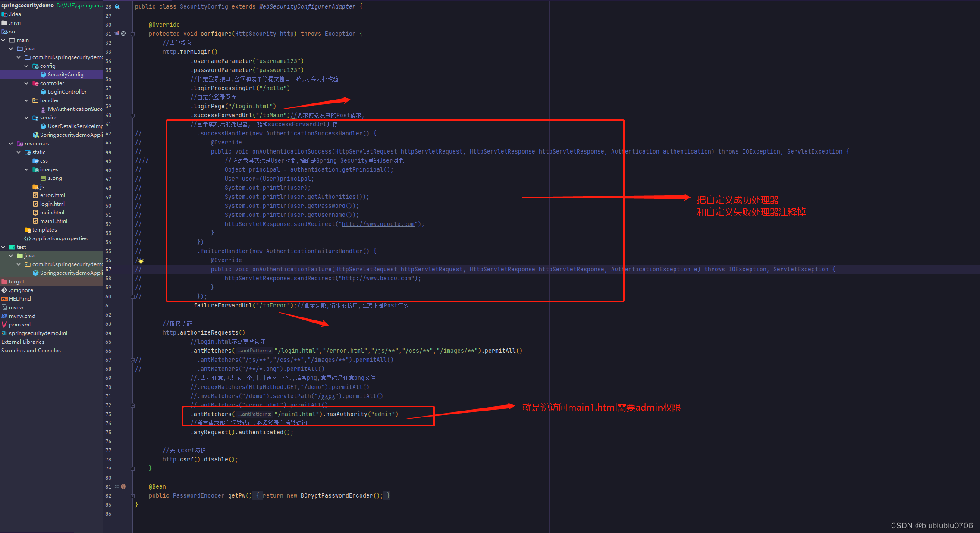Click the HELP.md markdown file icon
Image resolution: width=980 pixels, height=533 pixels.
(x=4, y=299)
